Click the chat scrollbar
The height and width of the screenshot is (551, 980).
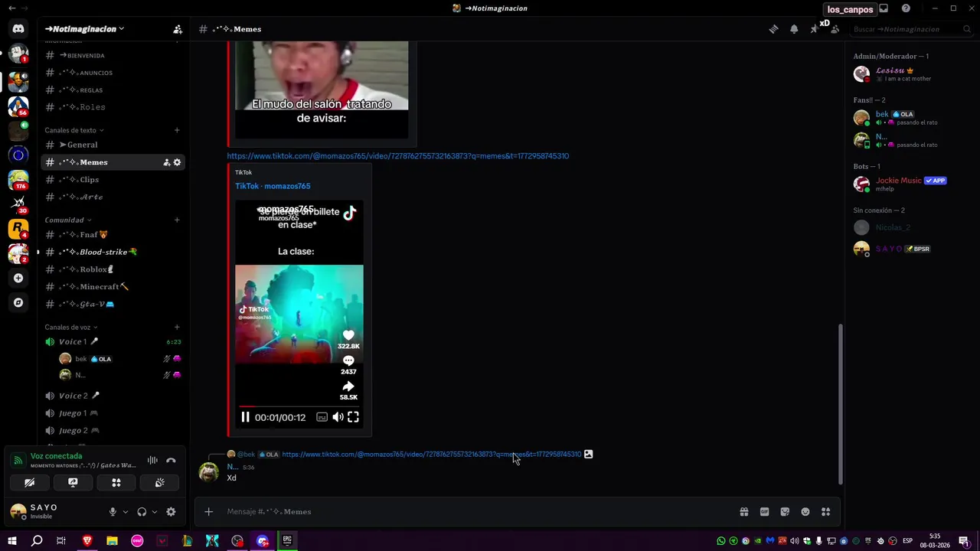click(841, 403)
